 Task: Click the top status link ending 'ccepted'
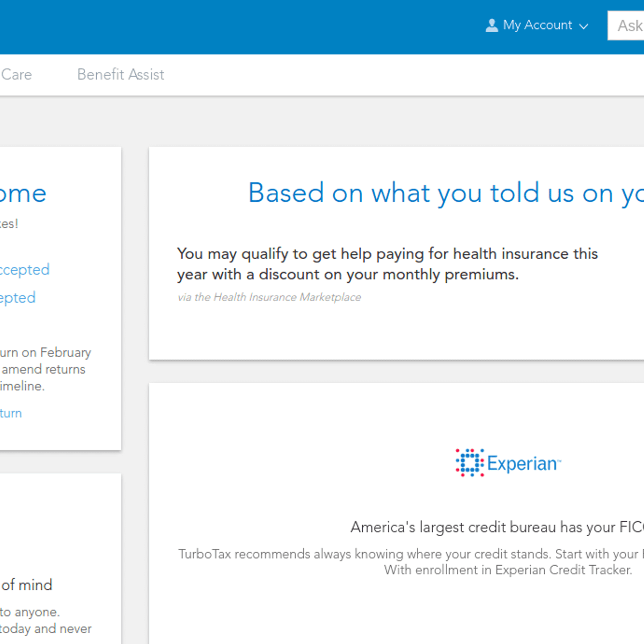(25, 269)
